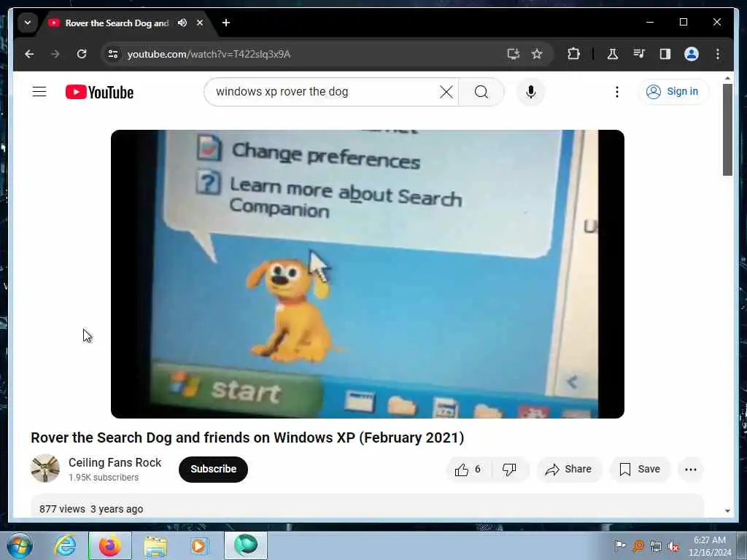This screenshot has height=560, width=747.
Task: Reload the YouTube page
Action: (x=82, y=54)
